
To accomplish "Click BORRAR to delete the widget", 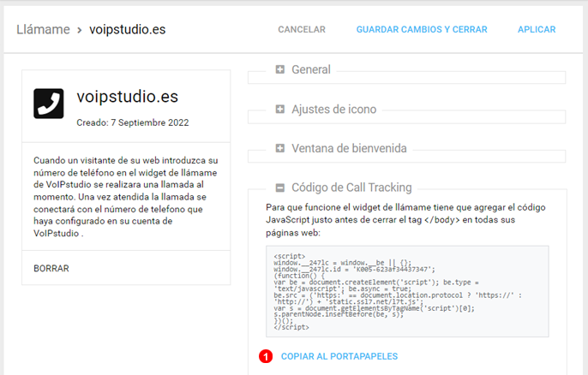I will pyautogui.click(x=51, y=268).
